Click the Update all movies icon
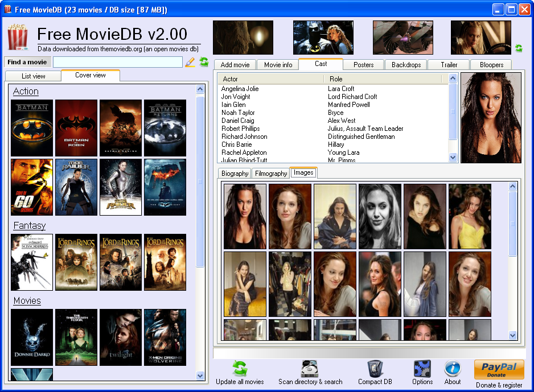This screenshot has height=392, width=534. tap(240, 368)
